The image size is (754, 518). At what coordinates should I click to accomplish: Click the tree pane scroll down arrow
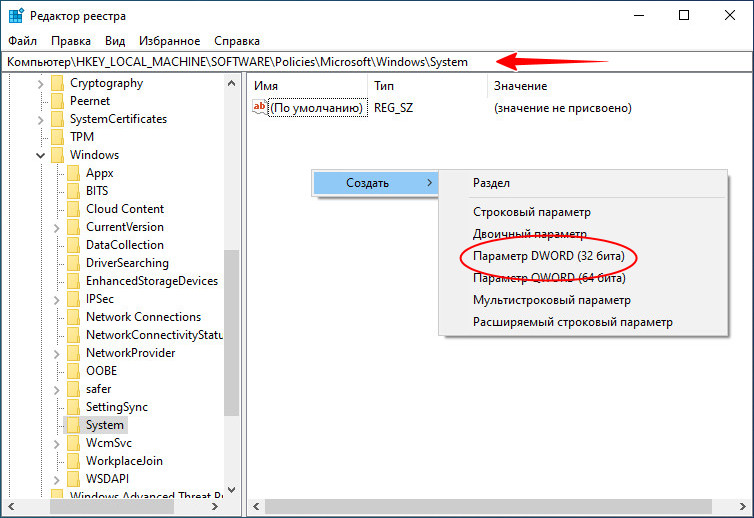click(x=231, y=490)
